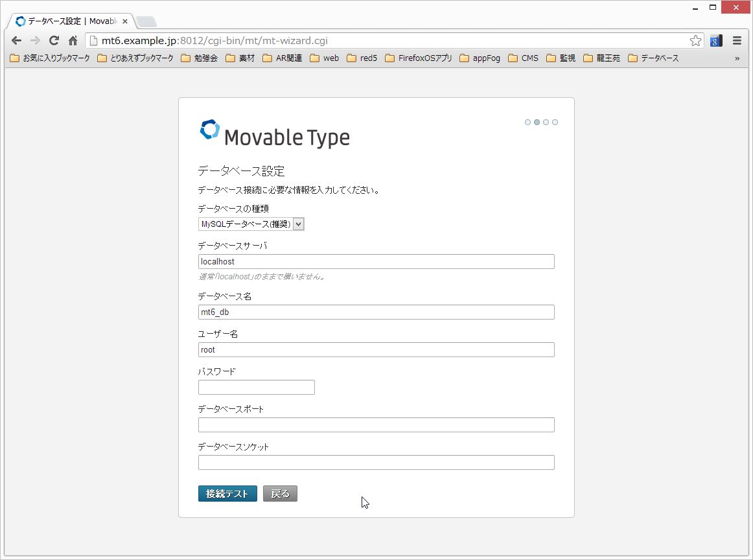753x560 pixels.
Task: Open the AR関連 bookmark folder
Action: 283,58
